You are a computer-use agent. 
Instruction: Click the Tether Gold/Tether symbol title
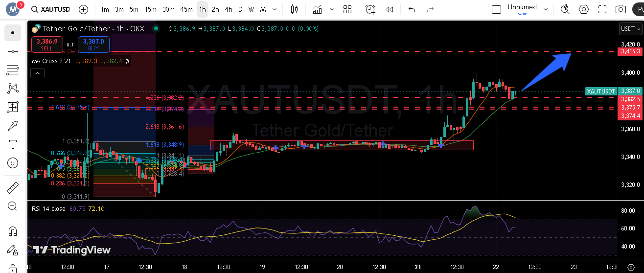(x=93, y=29)
